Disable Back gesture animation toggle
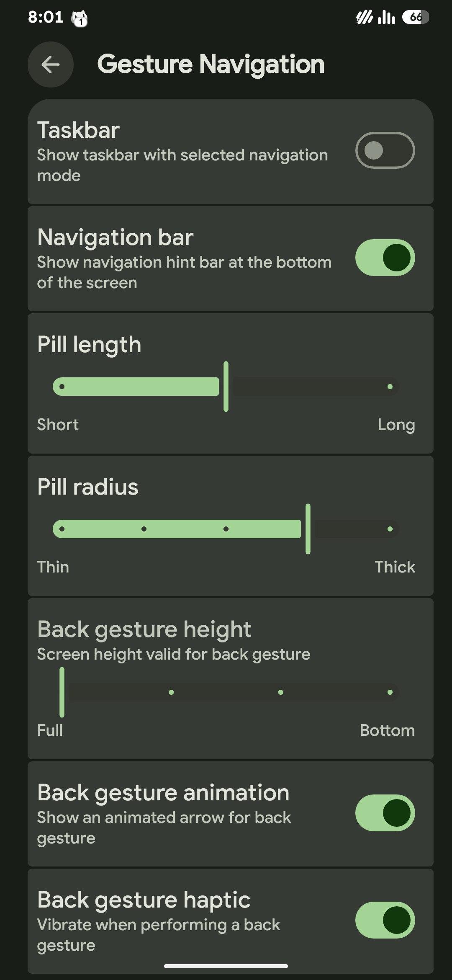 point(385,813)
